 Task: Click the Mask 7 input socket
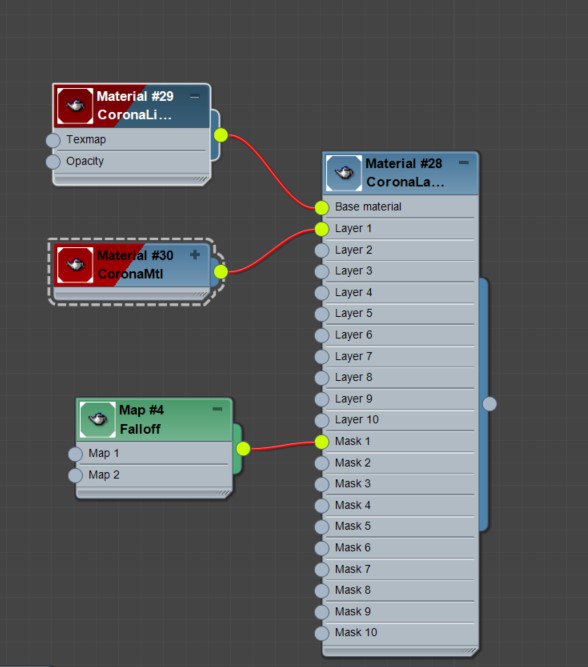click(x=322, y=570)
